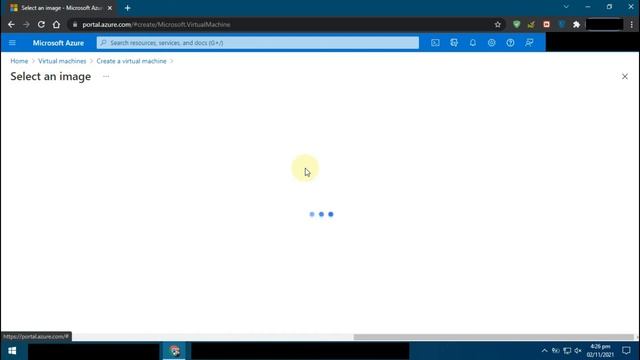Open the yellow extension icon in toolbar
The width and height of the screenshot is (640, 360).
pos(531,24)
